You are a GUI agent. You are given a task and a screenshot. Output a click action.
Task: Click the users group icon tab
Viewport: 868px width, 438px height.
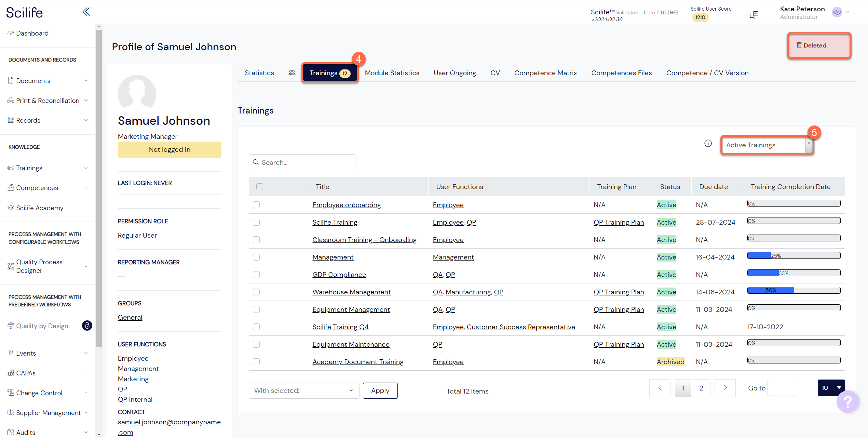[x=292, y=73]
